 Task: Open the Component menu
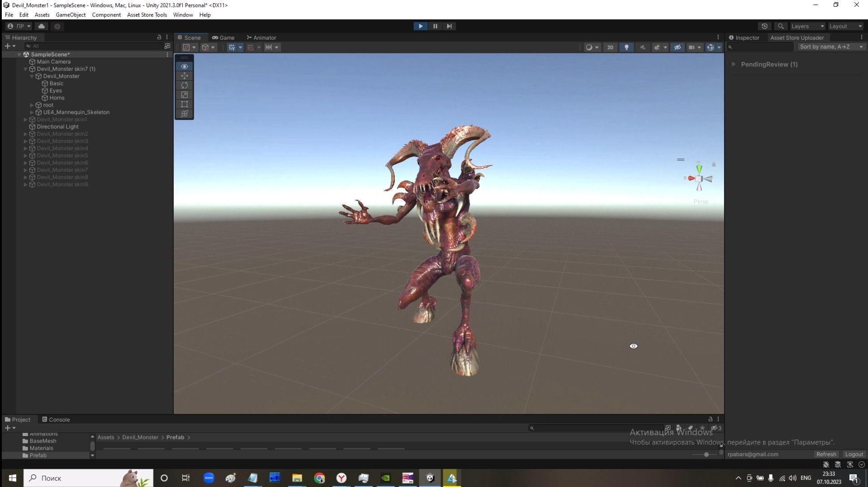point(106,15)
